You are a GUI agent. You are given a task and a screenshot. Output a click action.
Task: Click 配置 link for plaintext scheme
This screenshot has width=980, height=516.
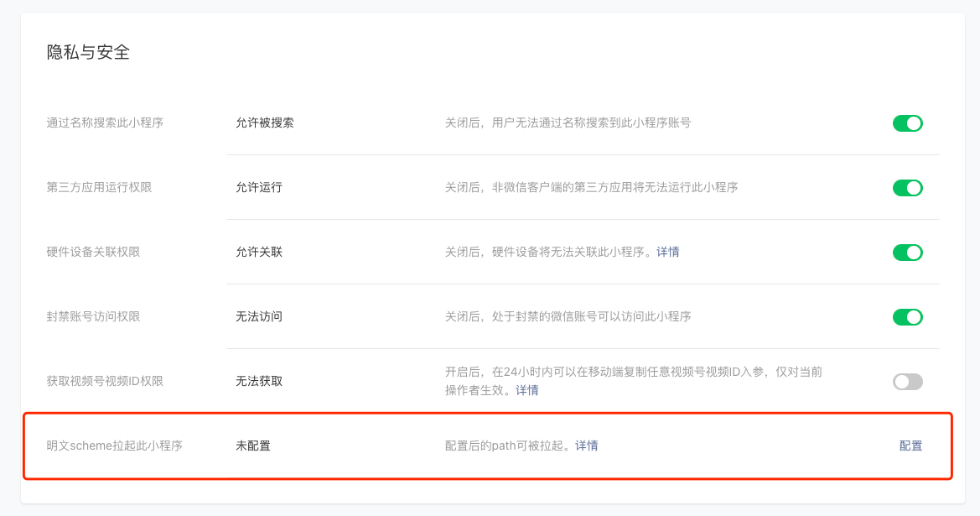point(910,446)
